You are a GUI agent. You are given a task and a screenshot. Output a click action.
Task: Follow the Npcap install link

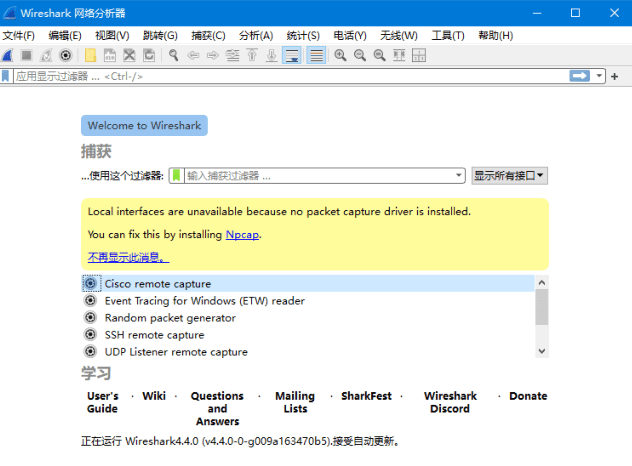tap(242, 235)
